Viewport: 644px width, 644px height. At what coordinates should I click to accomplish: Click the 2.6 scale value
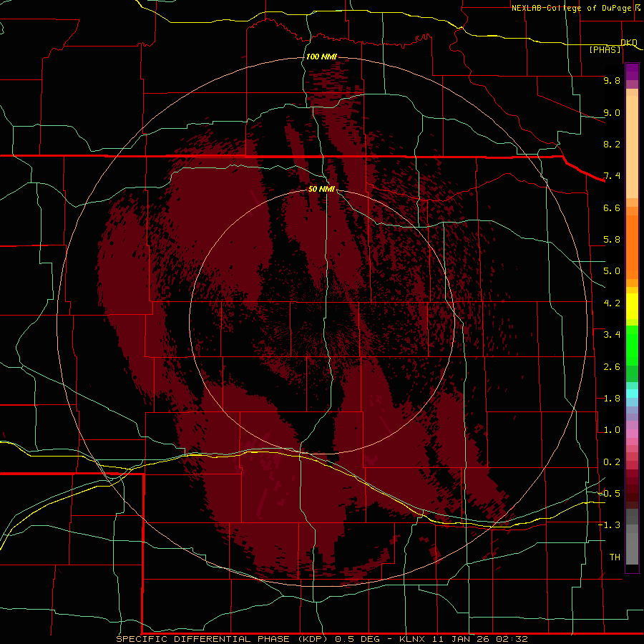coord(612,367)
